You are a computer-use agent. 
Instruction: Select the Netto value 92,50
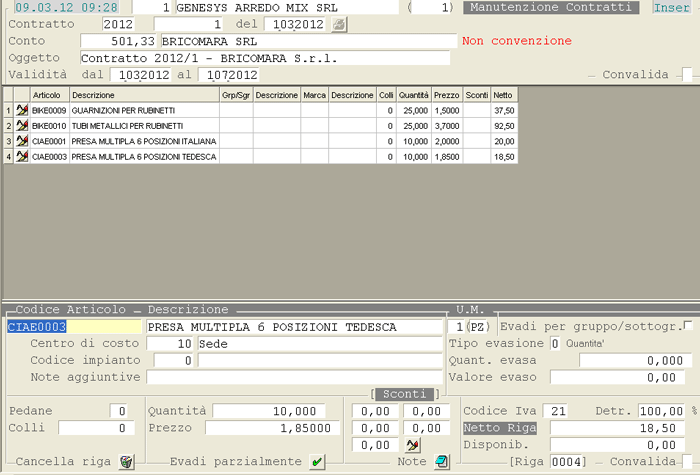pyautogui.click(x=504, y=126)
